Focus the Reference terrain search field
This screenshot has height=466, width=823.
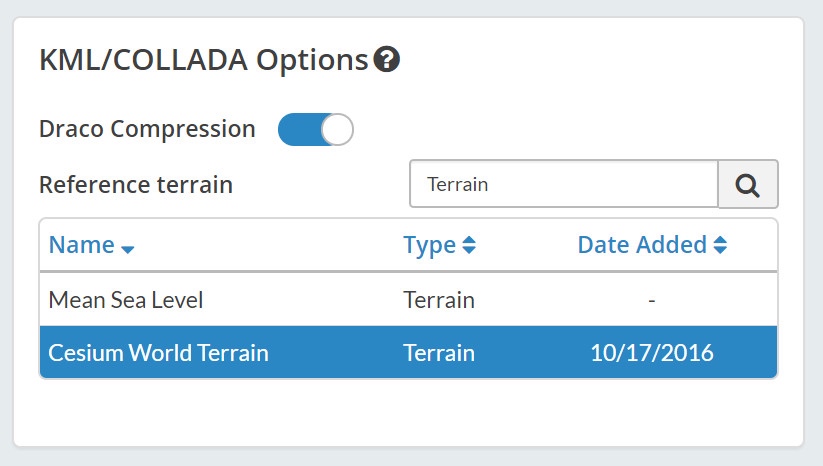(x=564, y=184)
